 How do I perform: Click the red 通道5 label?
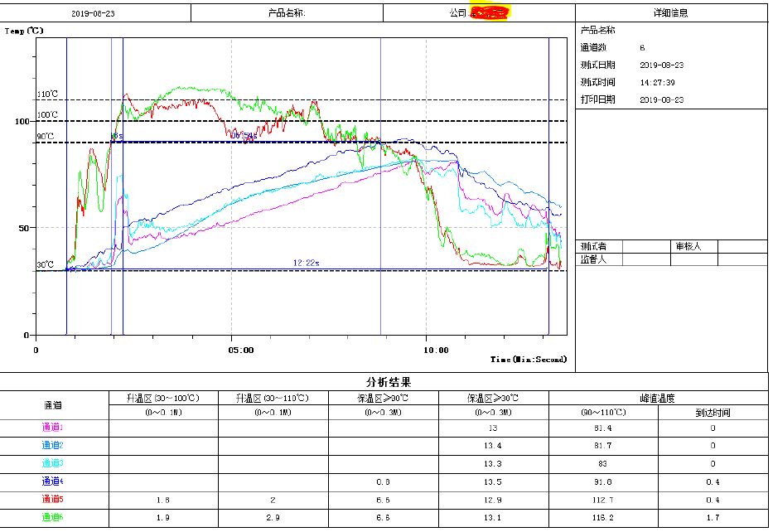coord(52,499)
